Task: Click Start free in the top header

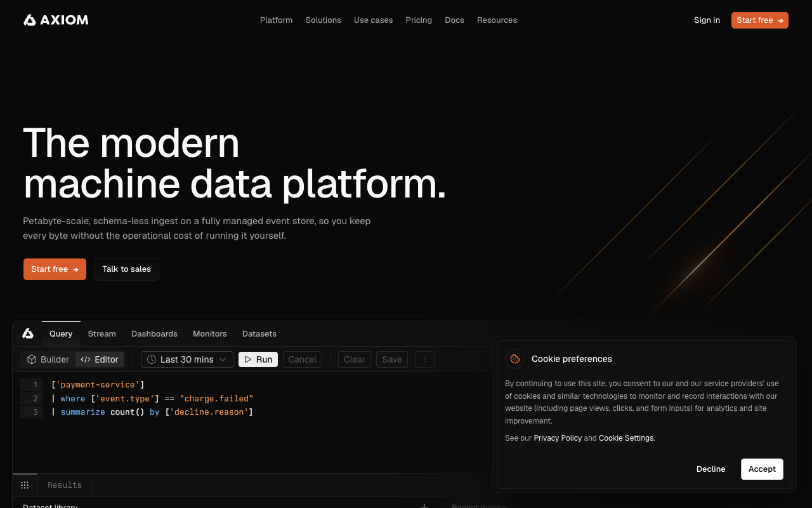Action: [760, 20]
